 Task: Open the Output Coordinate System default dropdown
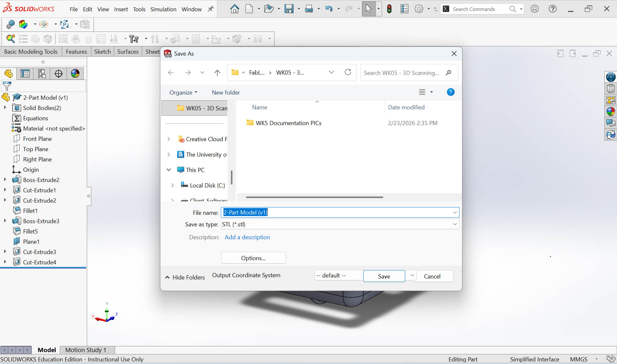pos(339,276)
